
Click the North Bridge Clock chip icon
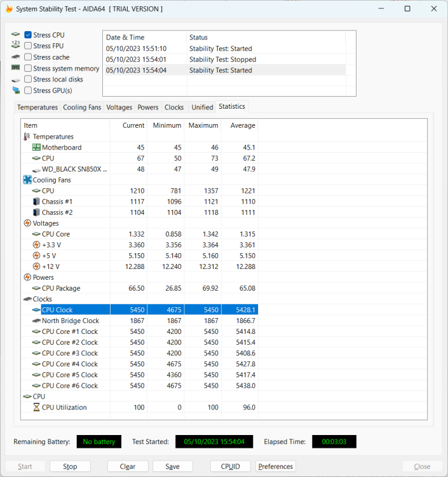coord(36,321)
